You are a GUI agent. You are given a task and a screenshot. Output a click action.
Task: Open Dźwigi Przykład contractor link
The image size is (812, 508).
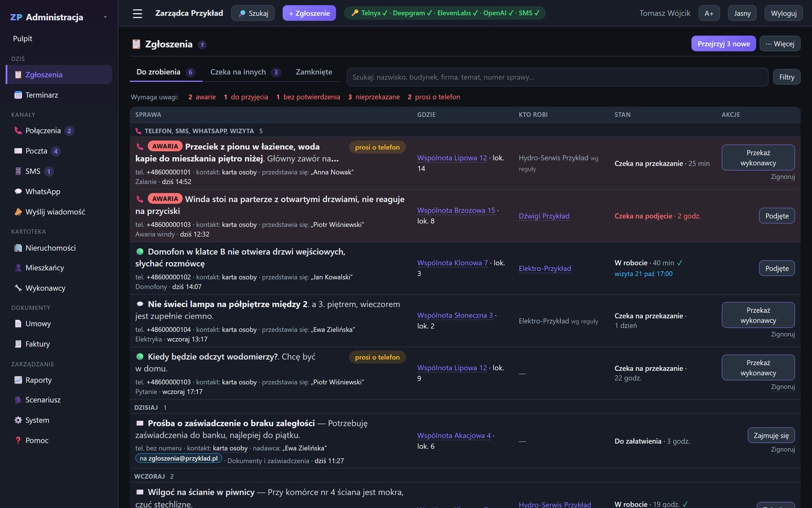(x=544, y=216)
